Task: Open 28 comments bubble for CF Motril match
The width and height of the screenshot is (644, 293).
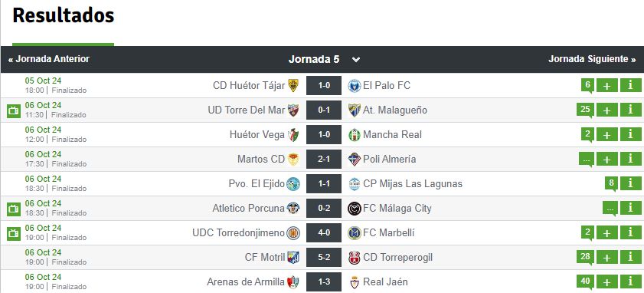Action: click(586, 257)
